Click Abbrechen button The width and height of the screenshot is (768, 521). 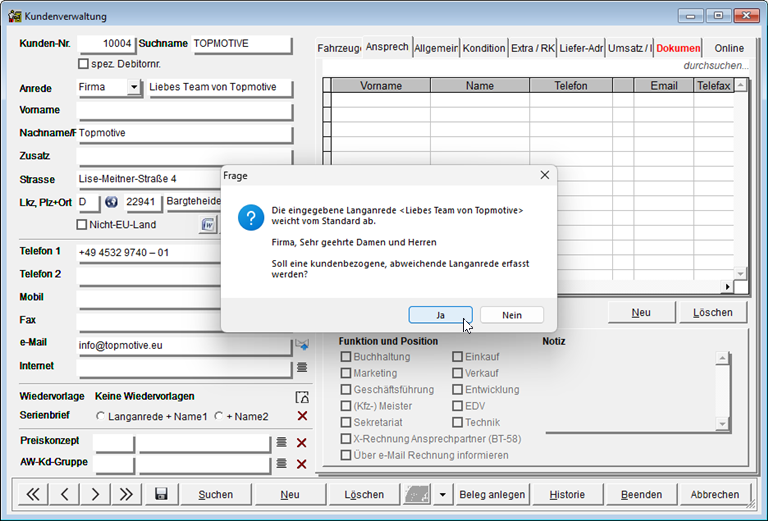[x=715, y=494]
